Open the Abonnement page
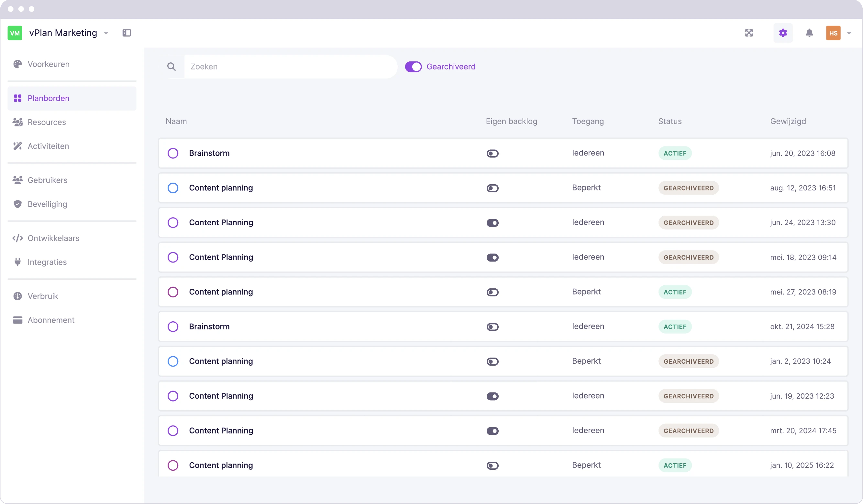This screenshot has height=504, width=863. click(x=51, y=320)
